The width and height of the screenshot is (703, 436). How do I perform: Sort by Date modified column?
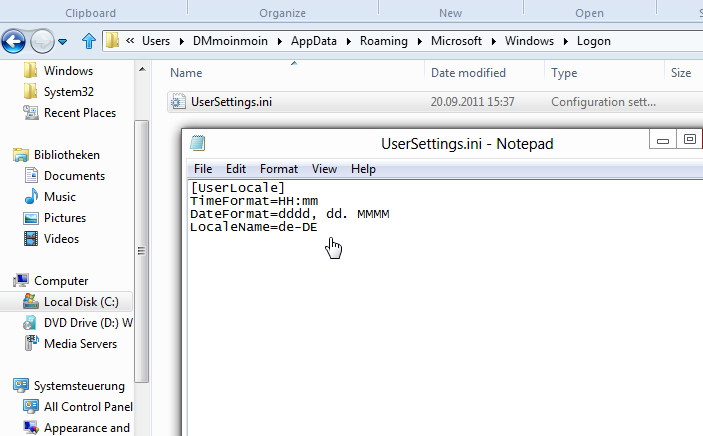(468, 73)
